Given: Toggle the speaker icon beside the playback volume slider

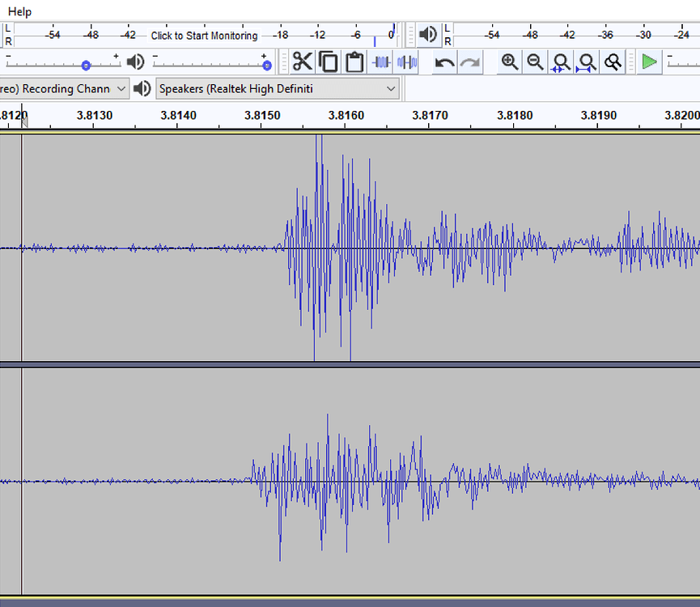Looking at the screenshot, I should [136, 62].
